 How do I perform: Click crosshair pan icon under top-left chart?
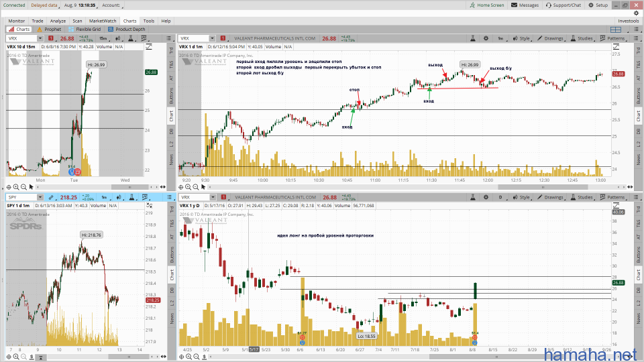pos(9,187)
